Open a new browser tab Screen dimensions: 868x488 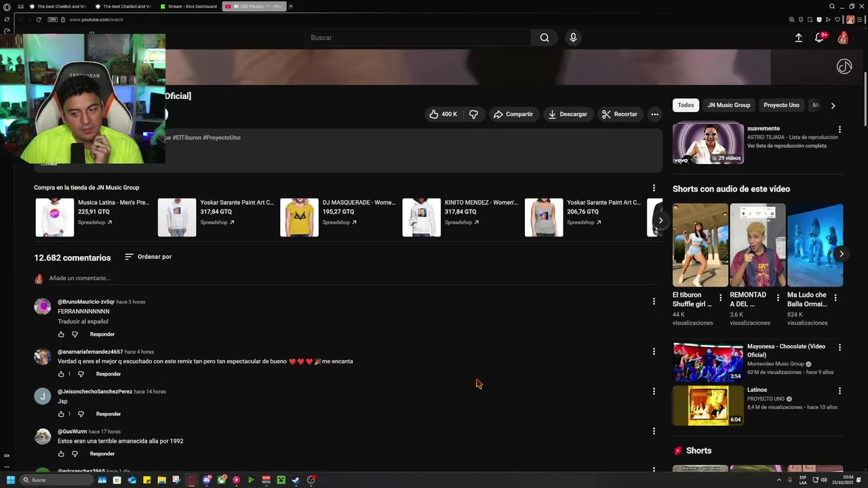pyautogui.click(x=291, y=6)
